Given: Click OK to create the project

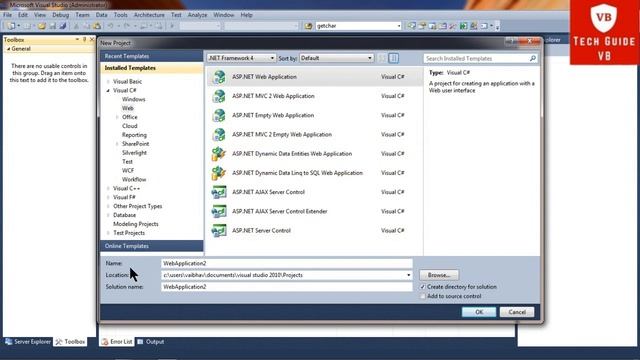Looking at the screenshot, I should (479, 312).
